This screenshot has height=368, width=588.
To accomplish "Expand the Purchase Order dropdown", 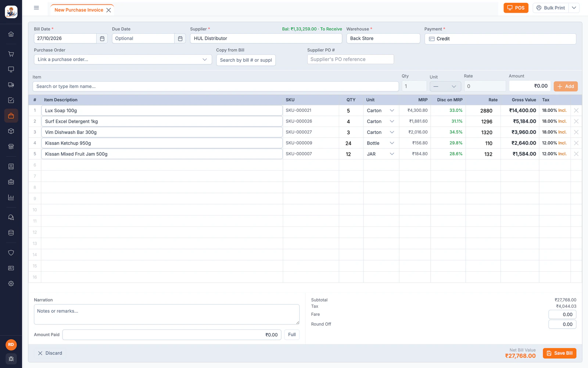I will [x=123, y=60].
